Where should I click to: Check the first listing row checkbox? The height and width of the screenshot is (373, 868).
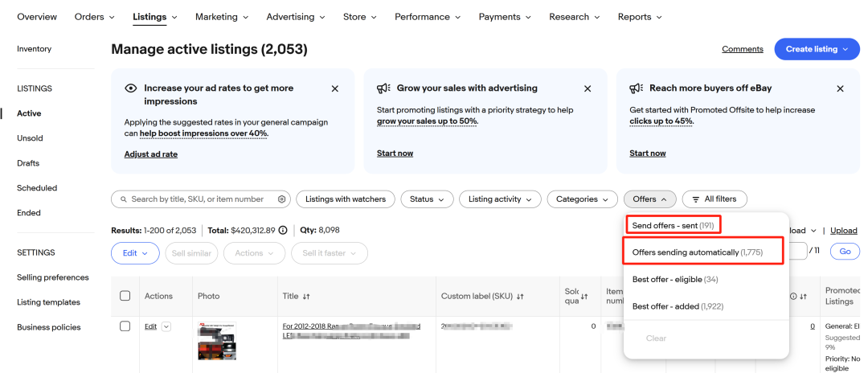click(125, 326)
